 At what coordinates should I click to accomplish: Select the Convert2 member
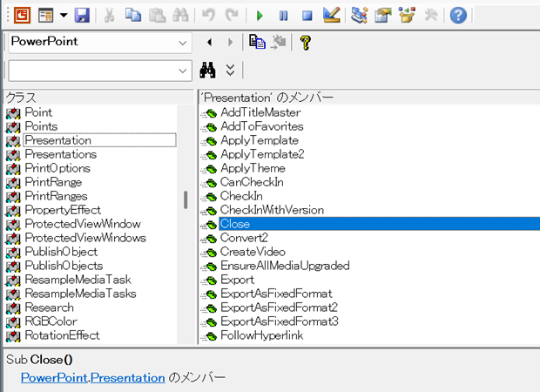tap(244, 238)
